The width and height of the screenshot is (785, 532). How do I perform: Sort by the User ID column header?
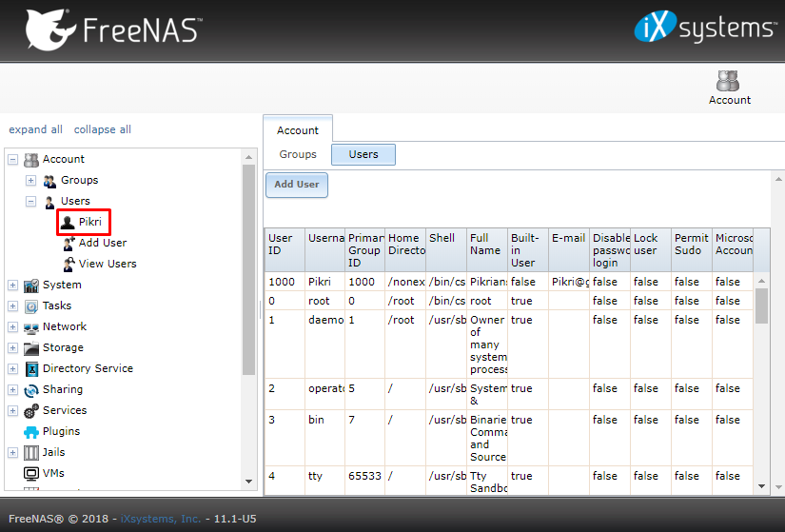coord(285,250)
